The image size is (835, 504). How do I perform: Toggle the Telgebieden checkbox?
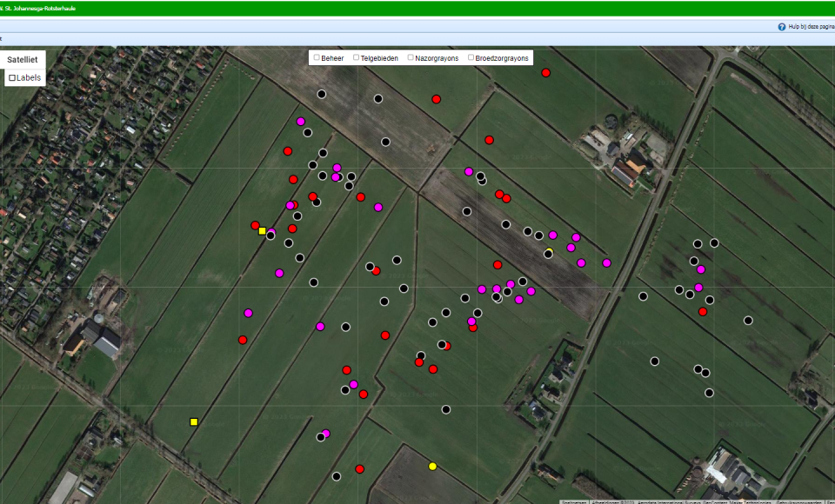pyautogui.click(x=357, y=57)
